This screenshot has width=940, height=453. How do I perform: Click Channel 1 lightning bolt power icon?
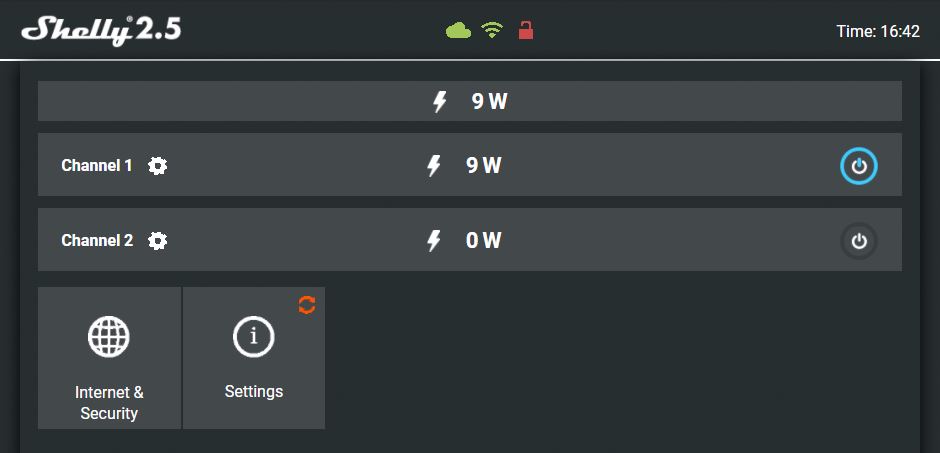tap(433, 166)
